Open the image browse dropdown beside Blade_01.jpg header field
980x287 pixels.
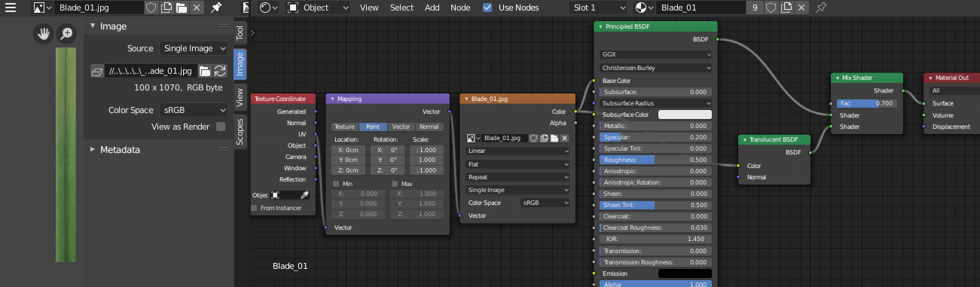pyautogui.click(x=42, y=8)
